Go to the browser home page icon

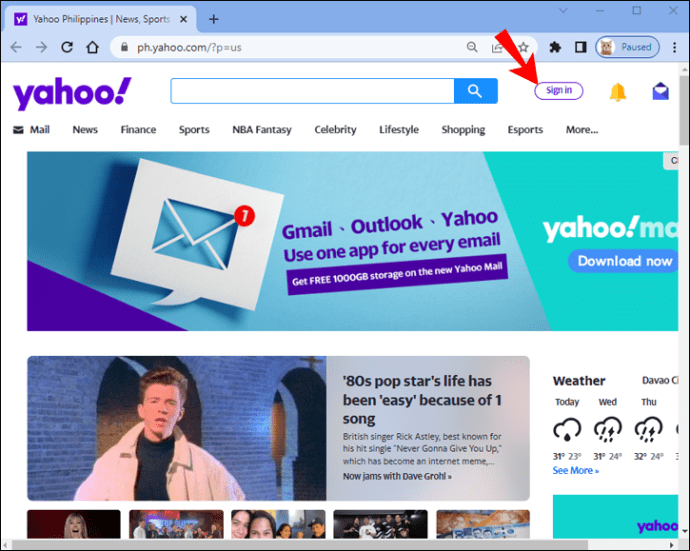point(92,47)
